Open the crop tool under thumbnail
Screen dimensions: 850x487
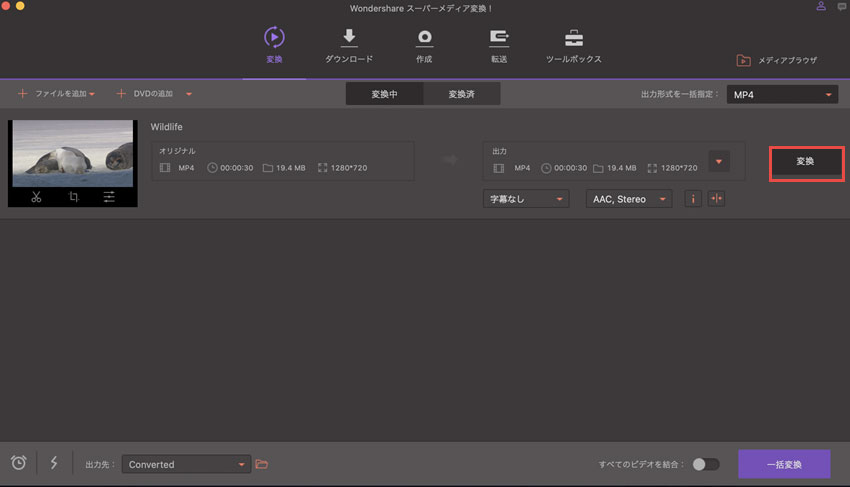(73, 197)
